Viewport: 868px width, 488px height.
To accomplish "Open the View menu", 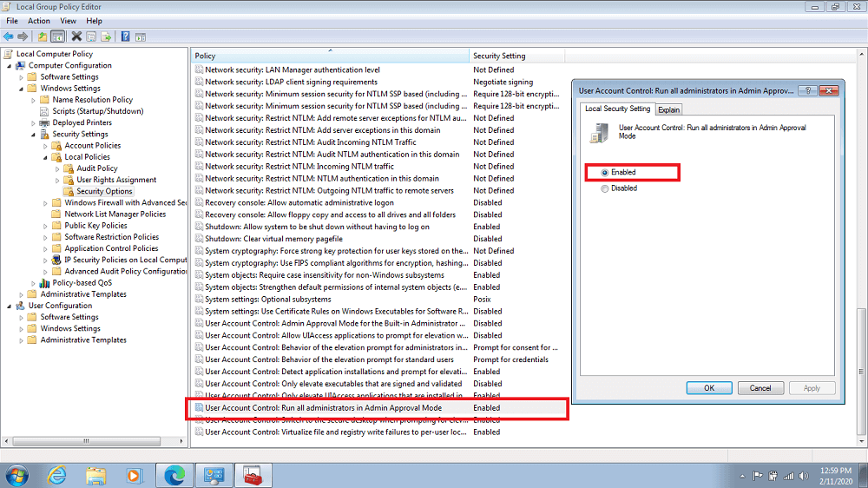I will coord(68,21).
